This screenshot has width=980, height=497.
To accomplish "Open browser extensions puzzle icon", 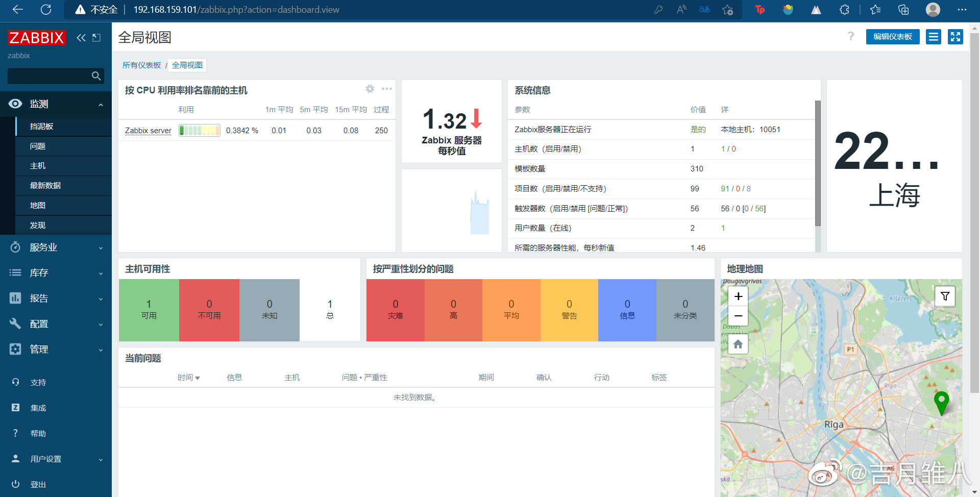I will point(844,10).
